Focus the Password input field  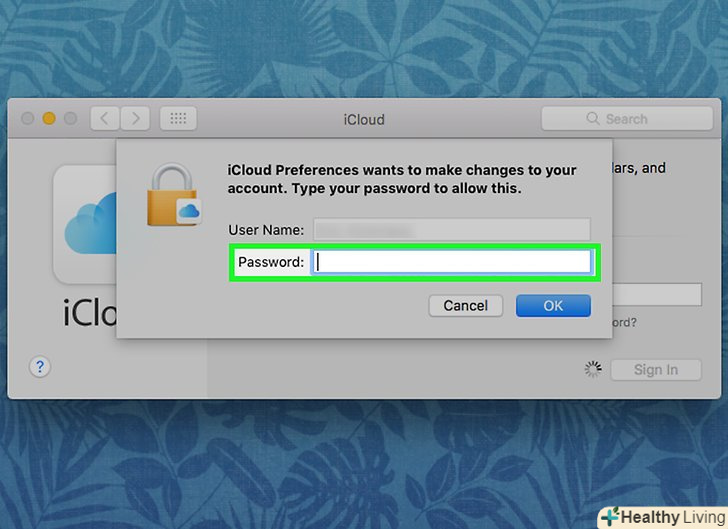tap(452, 262)
